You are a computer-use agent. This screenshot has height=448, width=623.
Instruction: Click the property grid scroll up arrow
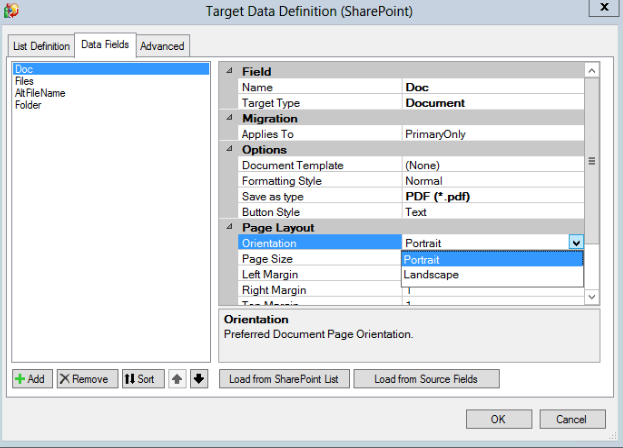pyautogui.click(x=592, y=71)
